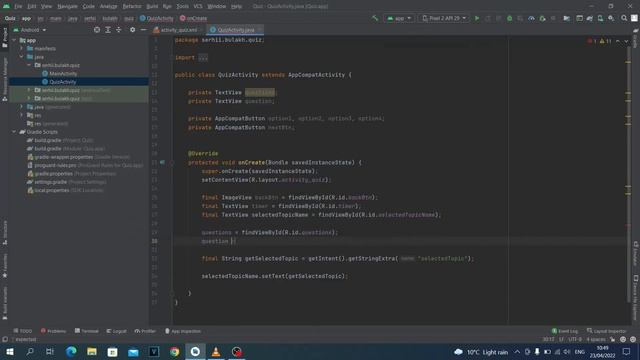The width and height of the screenshot is (640, 360).
Task: Toggle the Favorites side tool window
Action: [x=4, y=266]
